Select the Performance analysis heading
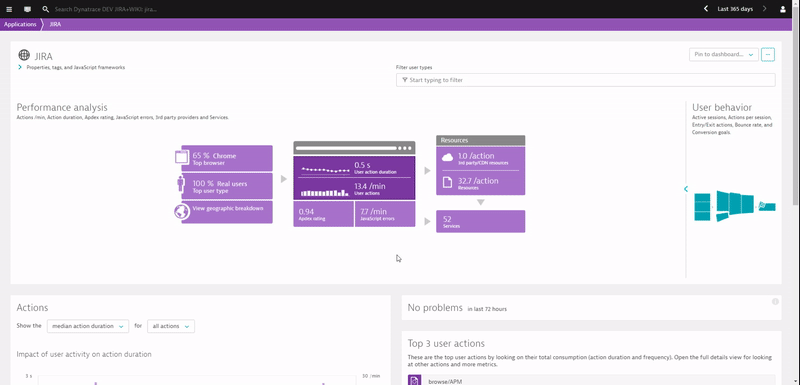This screenshot has width=800, height=385. tap(62, 108)
